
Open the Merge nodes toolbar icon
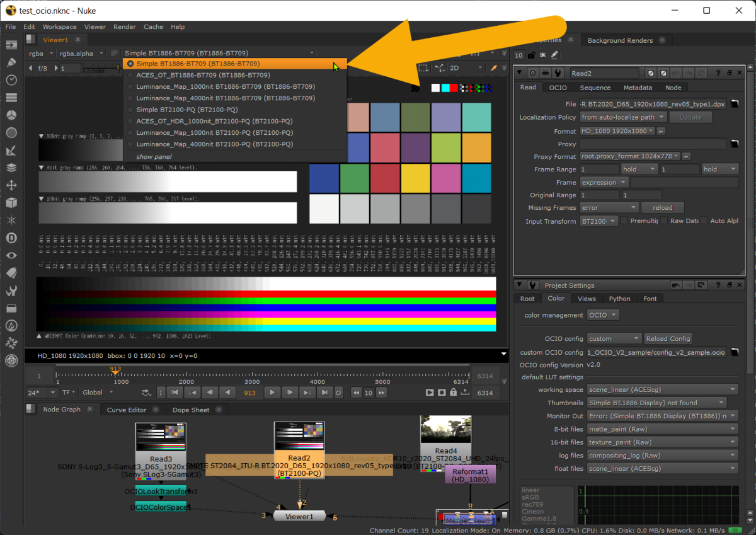pyautogui.click(x=10, y=168)
